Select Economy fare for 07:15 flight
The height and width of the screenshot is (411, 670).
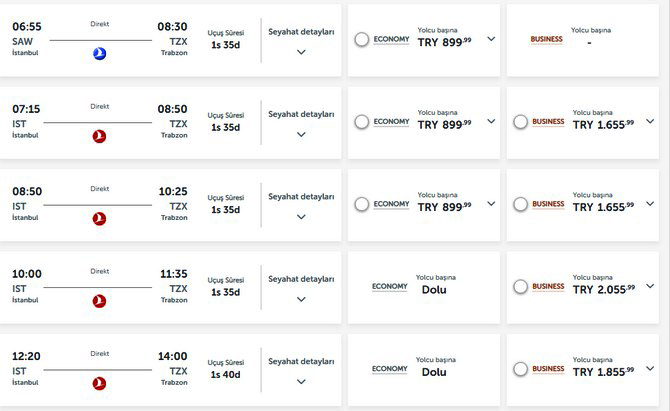pos(362,122)
